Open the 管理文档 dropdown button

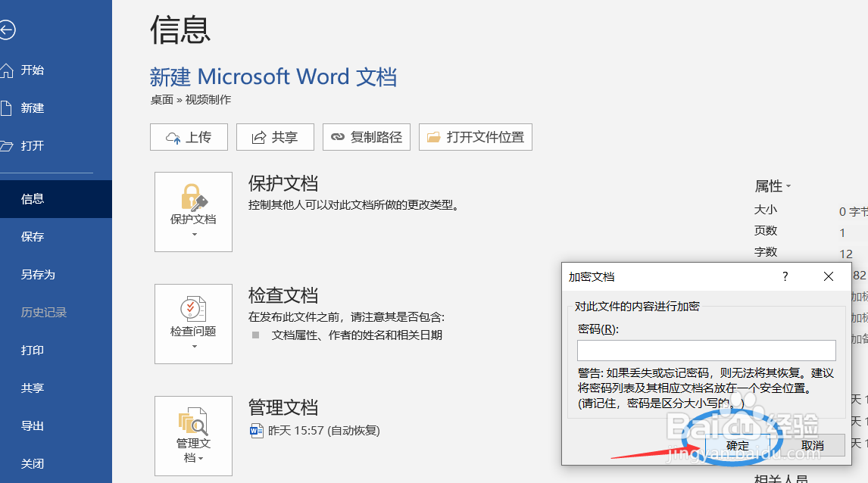tap(193, 436)
